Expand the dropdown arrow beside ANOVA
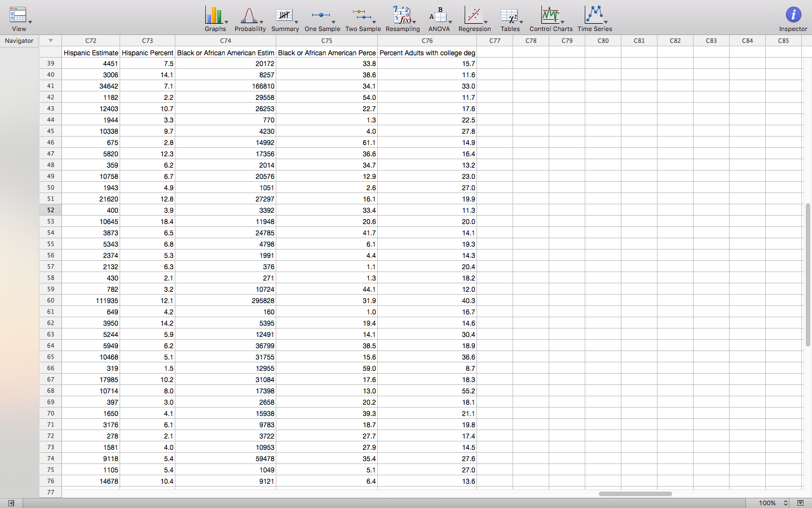Screen dimensions: 812x508 coord(450,23)
